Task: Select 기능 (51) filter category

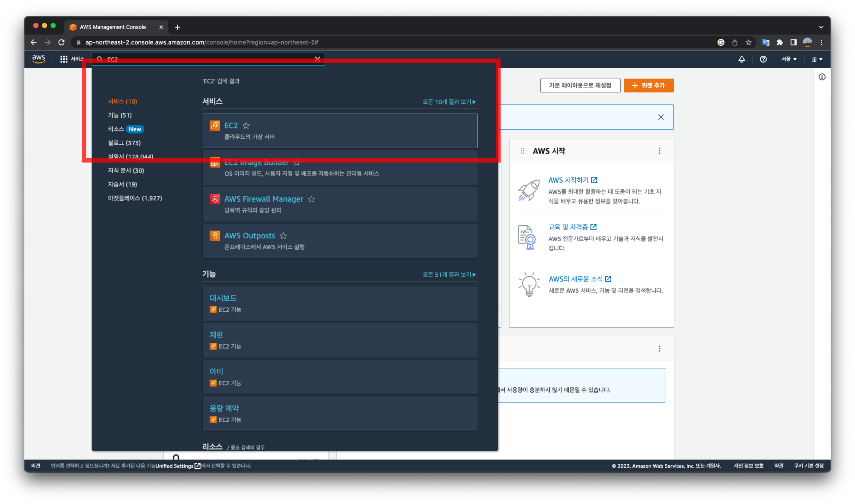Action: tap(120, 115)
